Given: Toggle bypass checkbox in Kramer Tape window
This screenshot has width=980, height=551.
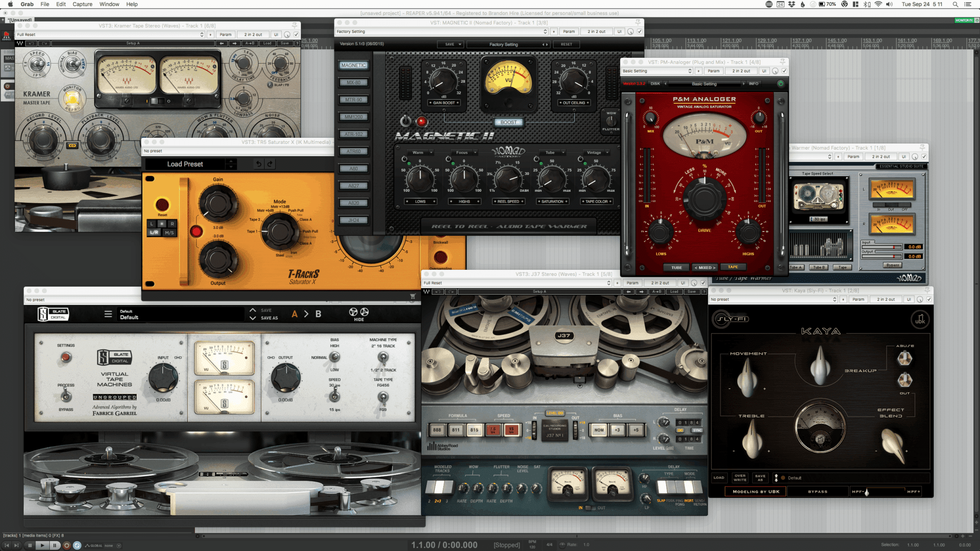Looking at the screenshot, I should pyautogui.click(x=296, y=34).
